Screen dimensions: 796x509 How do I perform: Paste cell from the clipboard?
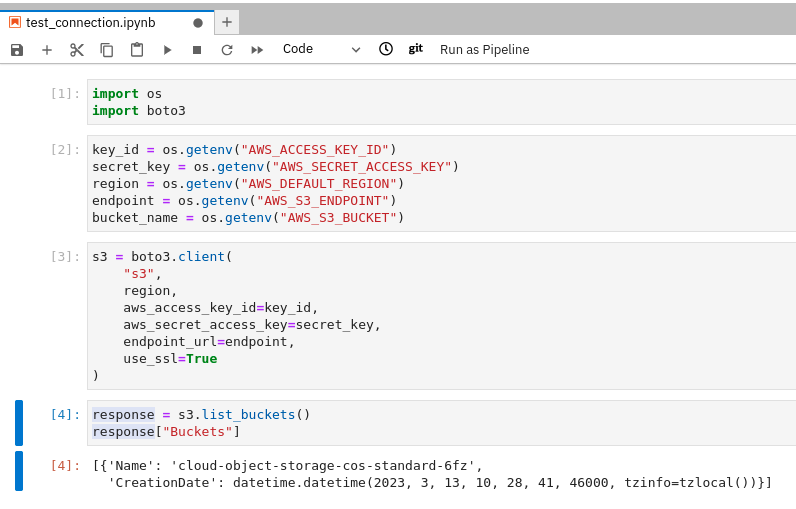(137, 50)
